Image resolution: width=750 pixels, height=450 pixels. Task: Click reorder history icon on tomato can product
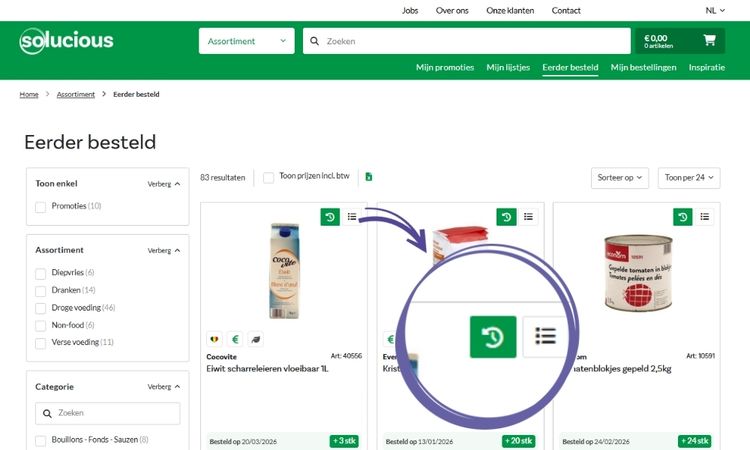pos(682,217)
